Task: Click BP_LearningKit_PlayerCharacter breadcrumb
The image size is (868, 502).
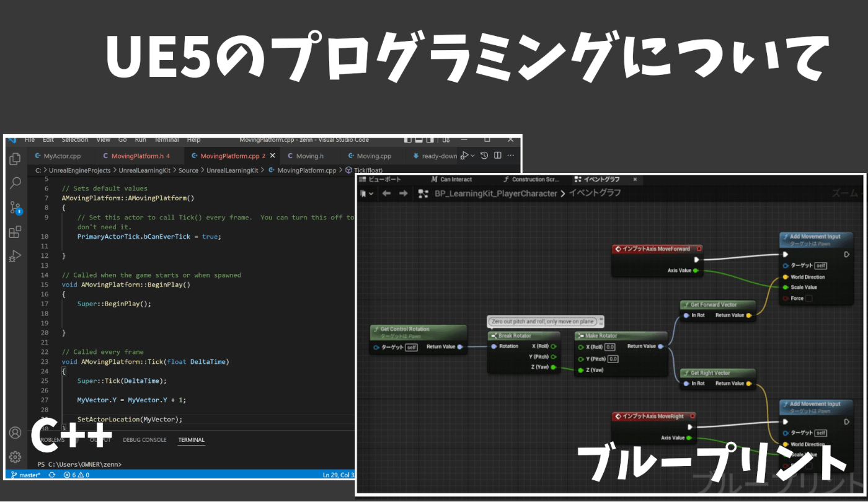Action: click(x=496, y=193)
